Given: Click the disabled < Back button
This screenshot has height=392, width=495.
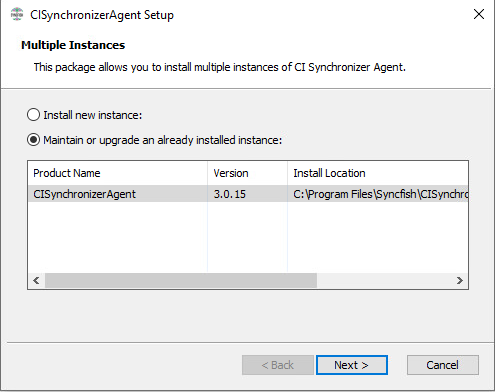Looking at the screenshot, I should point(278,365).
